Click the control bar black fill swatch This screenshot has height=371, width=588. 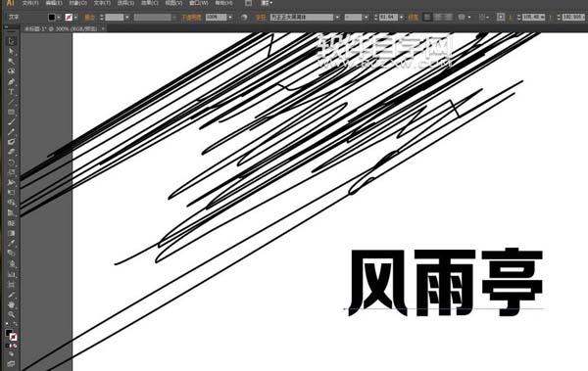click(x=52, y=18)
